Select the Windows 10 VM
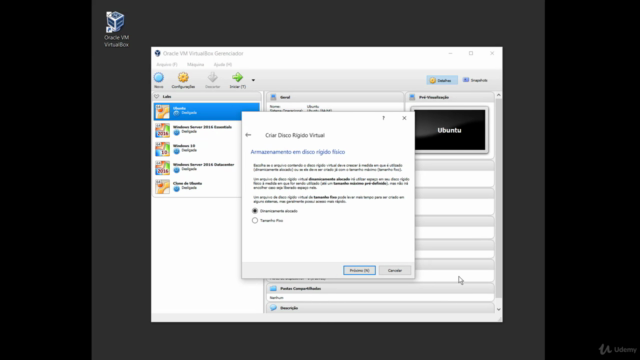The height and width of the screenshot is (360, 640). pyautogui.click(x=198, y=149)
